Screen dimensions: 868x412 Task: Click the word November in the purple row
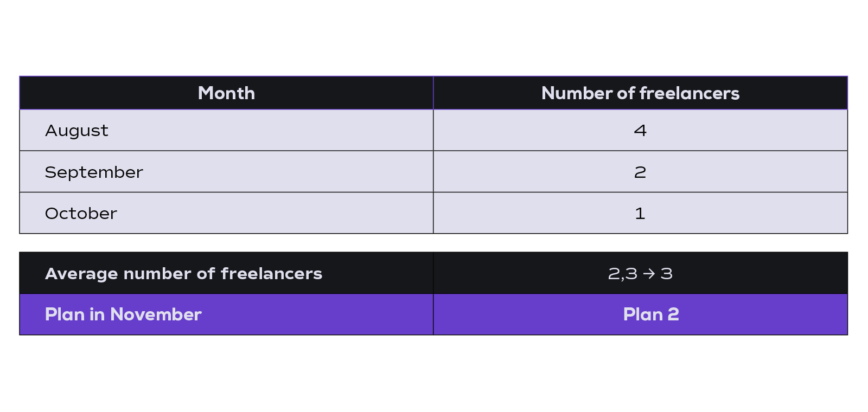pyautogui.click(x=156, y=314)
